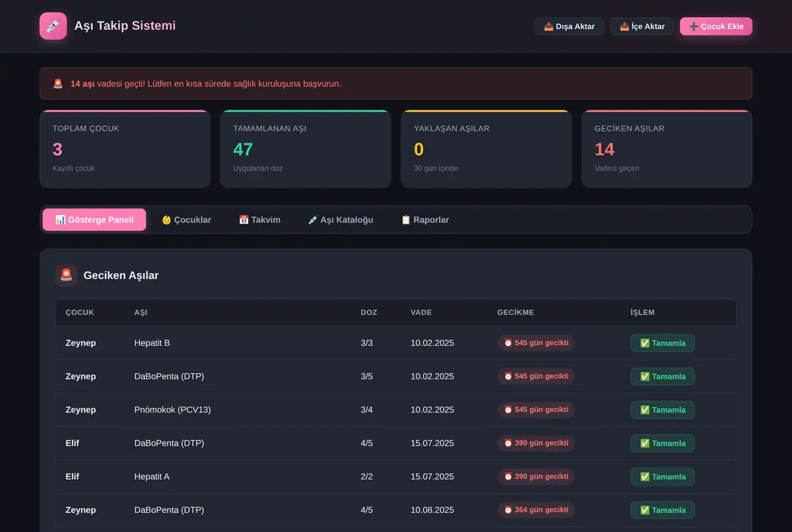Select the Aşı Kataloğu tab

(341, 220)
